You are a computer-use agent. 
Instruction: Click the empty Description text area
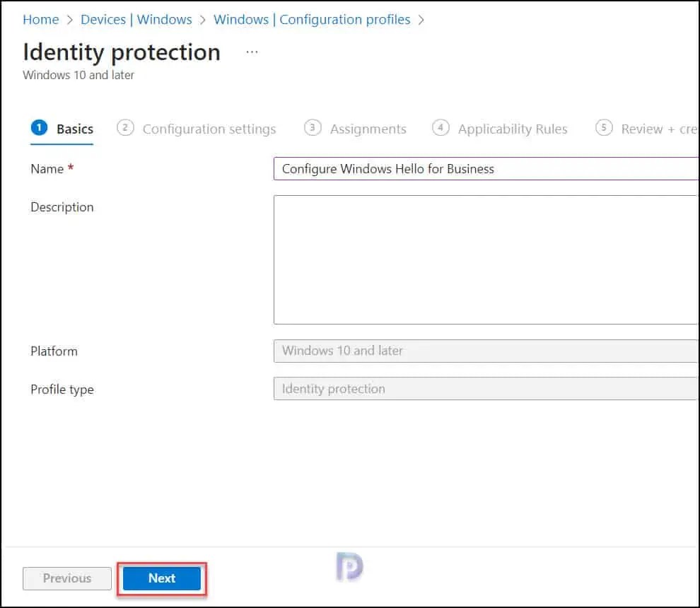485,258
